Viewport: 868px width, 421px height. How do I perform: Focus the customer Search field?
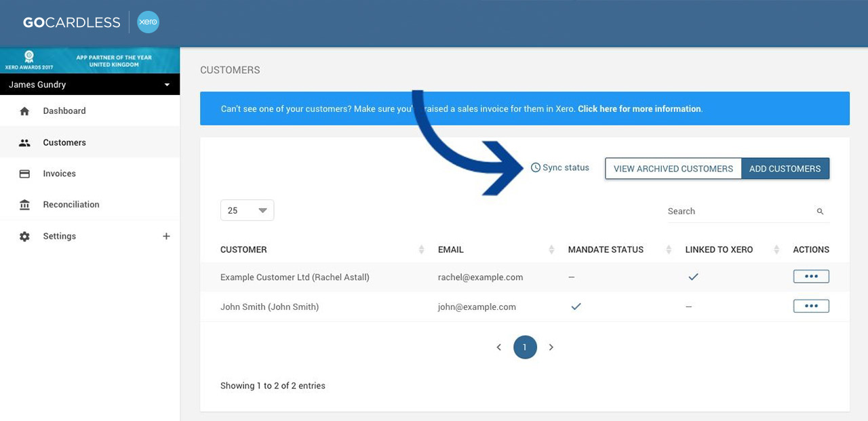pos(748,212)
